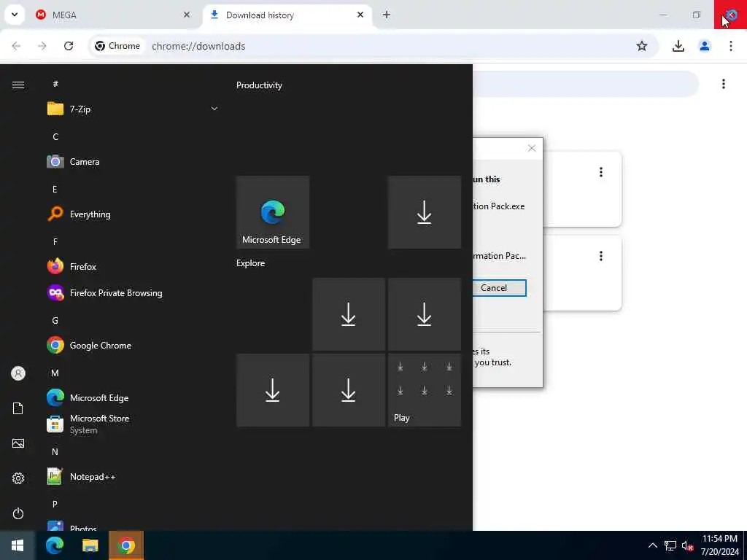747x560 pixels.
Task: Open Documents from Start sidebar
Action: coord(18,408)
